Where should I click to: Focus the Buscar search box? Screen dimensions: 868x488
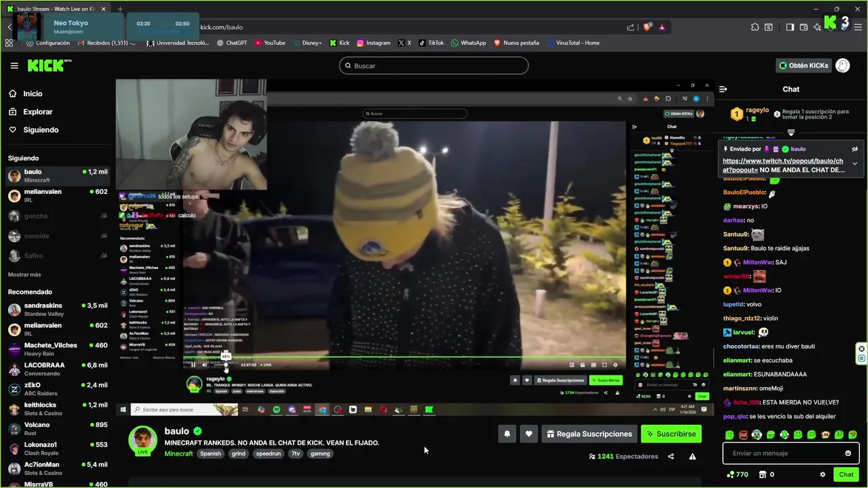tap(434, 66)
